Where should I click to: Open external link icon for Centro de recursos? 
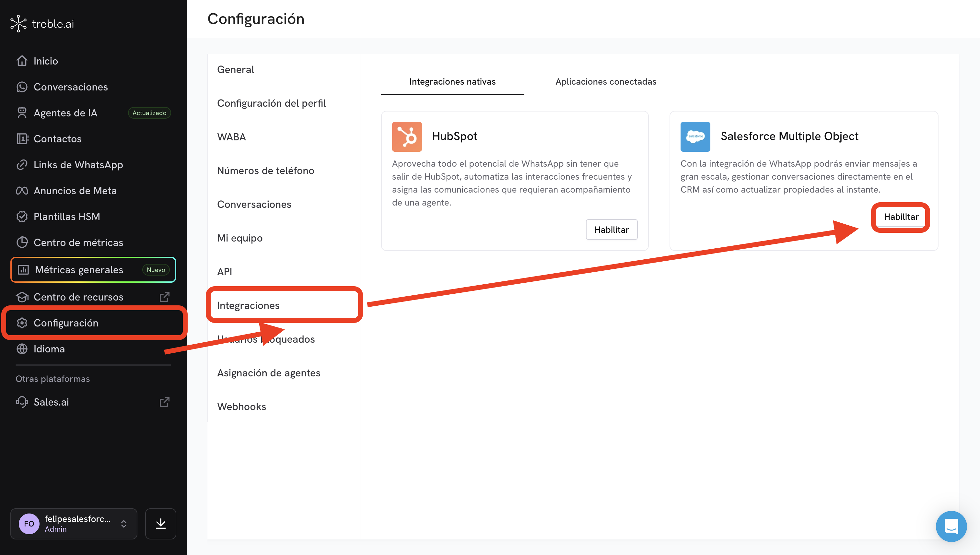164,297
